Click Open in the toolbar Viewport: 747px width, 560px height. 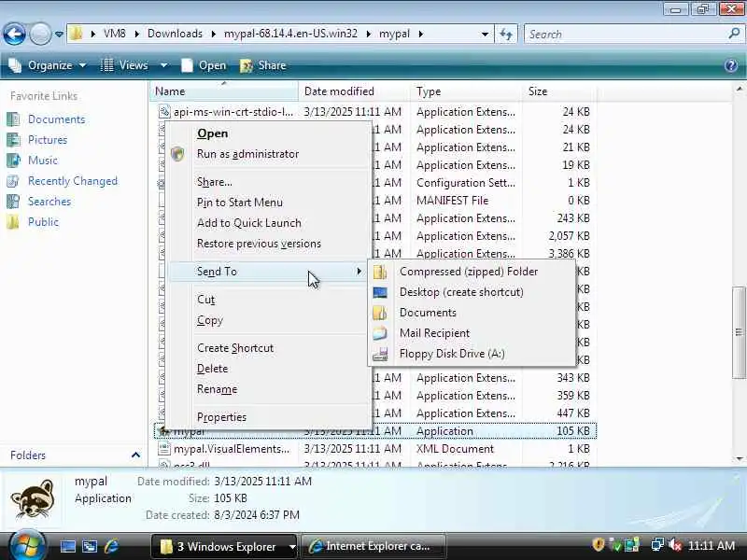click(x=204, y=65)
